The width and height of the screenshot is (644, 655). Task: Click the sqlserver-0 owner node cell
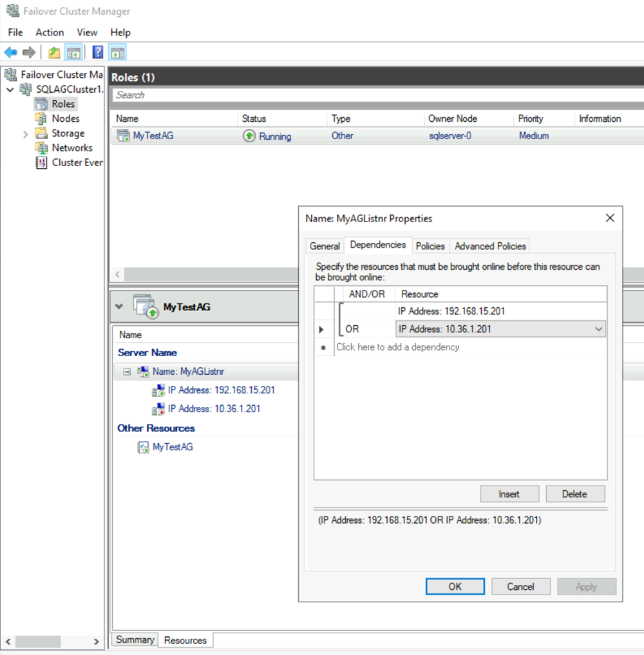pos(450,136)
